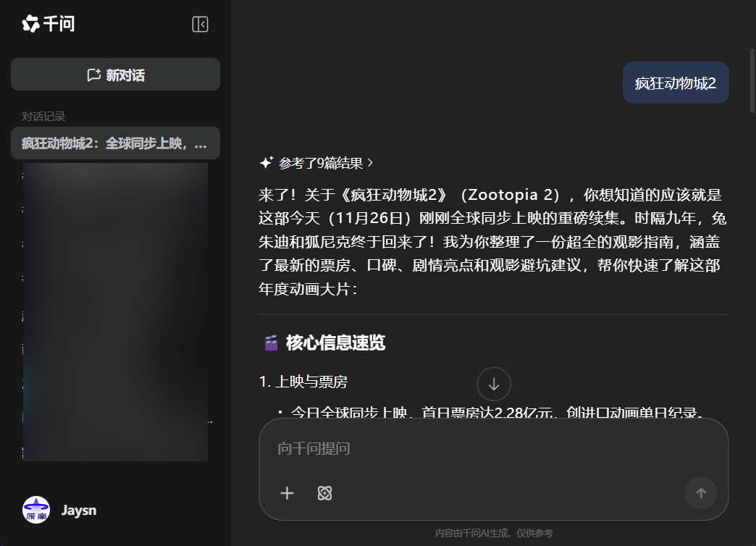Click the chevron after 参考了9篇结果
The width and height of the screenshot is (756, 546).
pyautogui.click(x=369, y=163)
